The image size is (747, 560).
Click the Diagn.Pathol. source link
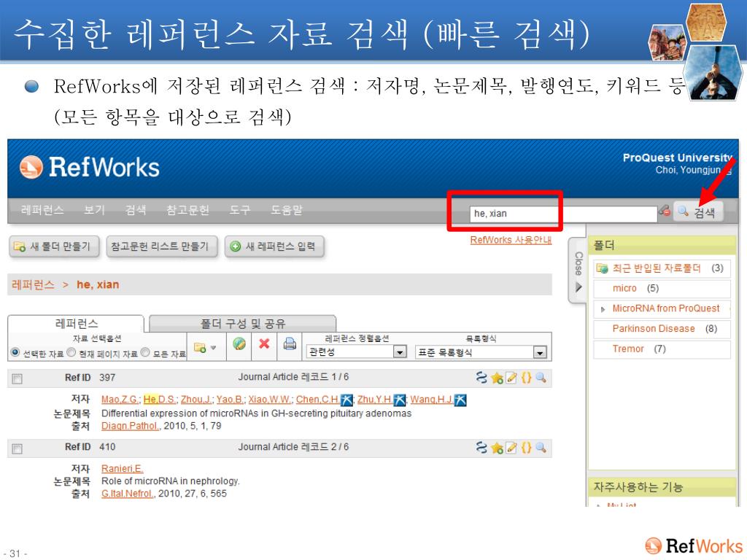(131, 426)
